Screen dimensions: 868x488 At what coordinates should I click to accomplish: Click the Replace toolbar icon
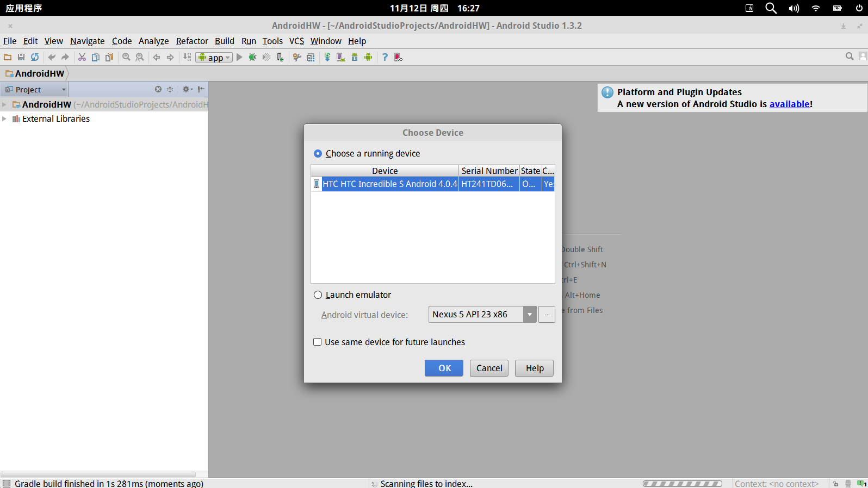point(140,57)
